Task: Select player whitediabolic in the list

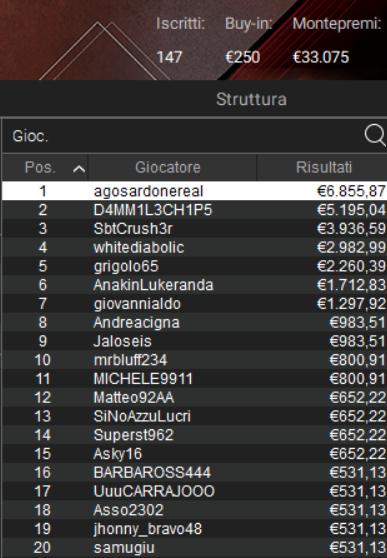Action: pyautogui.click(x=194, y=247)
